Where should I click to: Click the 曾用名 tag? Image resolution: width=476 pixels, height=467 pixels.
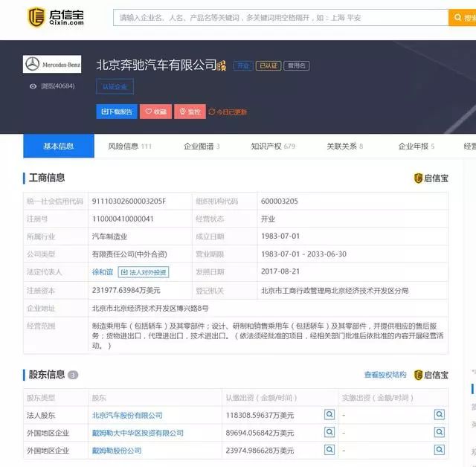297,66
